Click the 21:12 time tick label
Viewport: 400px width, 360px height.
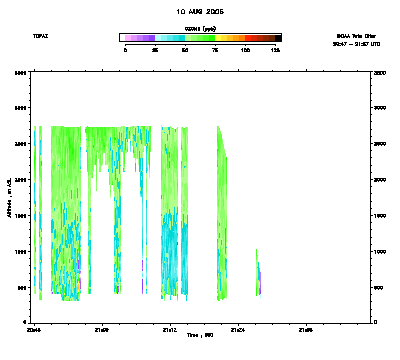pyautogui.click(x=170, y=330)
